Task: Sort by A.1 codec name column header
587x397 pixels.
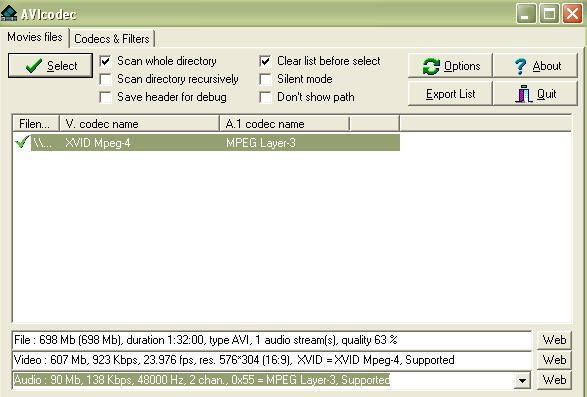Action: tap(285, 124)
